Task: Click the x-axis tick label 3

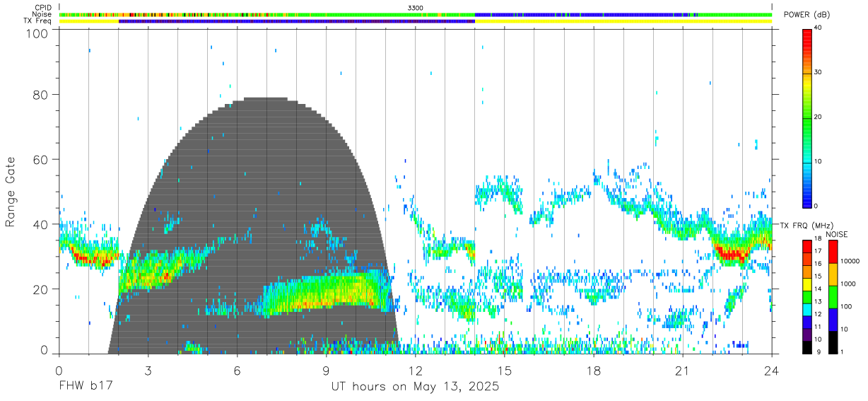Action: pos(148,370)
